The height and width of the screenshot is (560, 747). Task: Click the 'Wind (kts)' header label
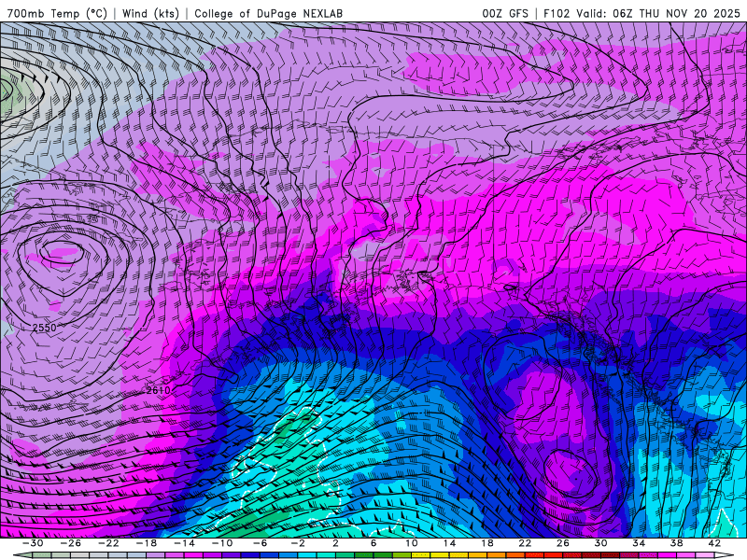point(150,13)
